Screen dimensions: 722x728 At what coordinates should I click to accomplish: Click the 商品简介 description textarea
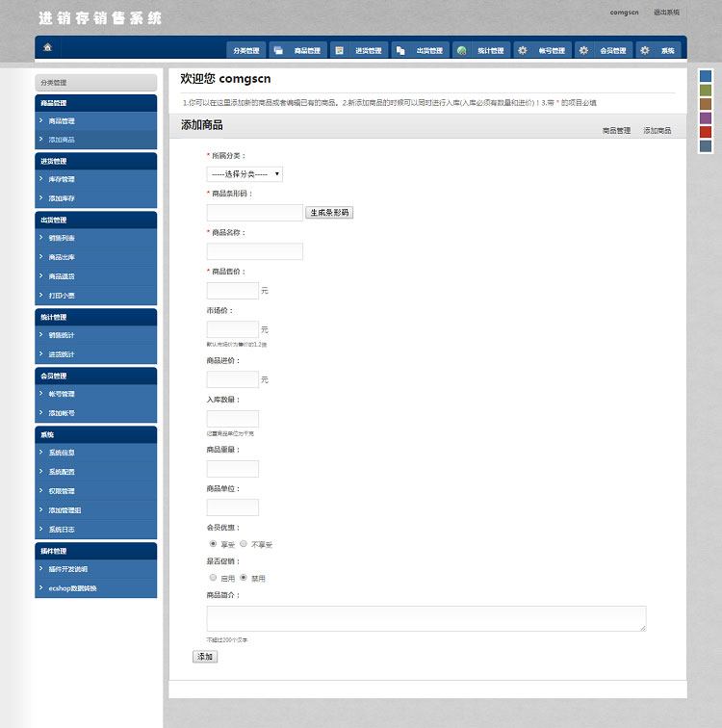(426, 618)
